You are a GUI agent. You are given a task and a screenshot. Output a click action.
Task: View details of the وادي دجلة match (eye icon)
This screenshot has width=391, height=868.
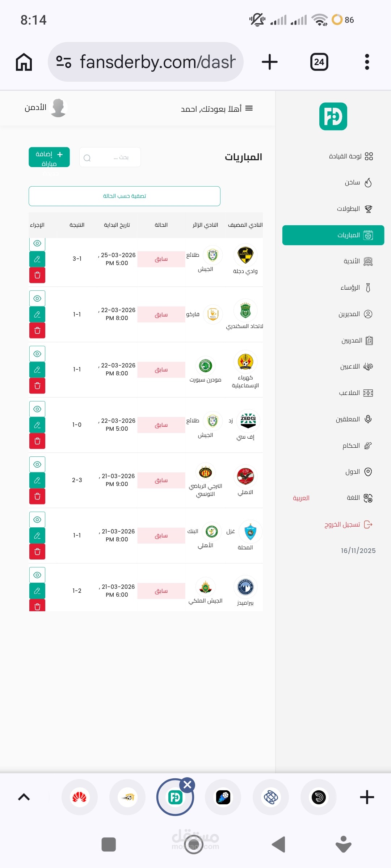tap(37, 243)
